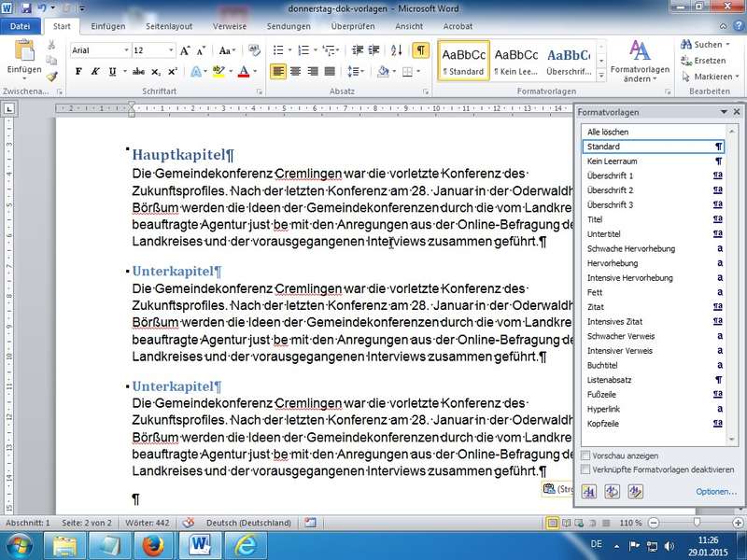Enable the Vorschau anzeigen checkbox
This screenshot has height=560, width=747.
586,455
